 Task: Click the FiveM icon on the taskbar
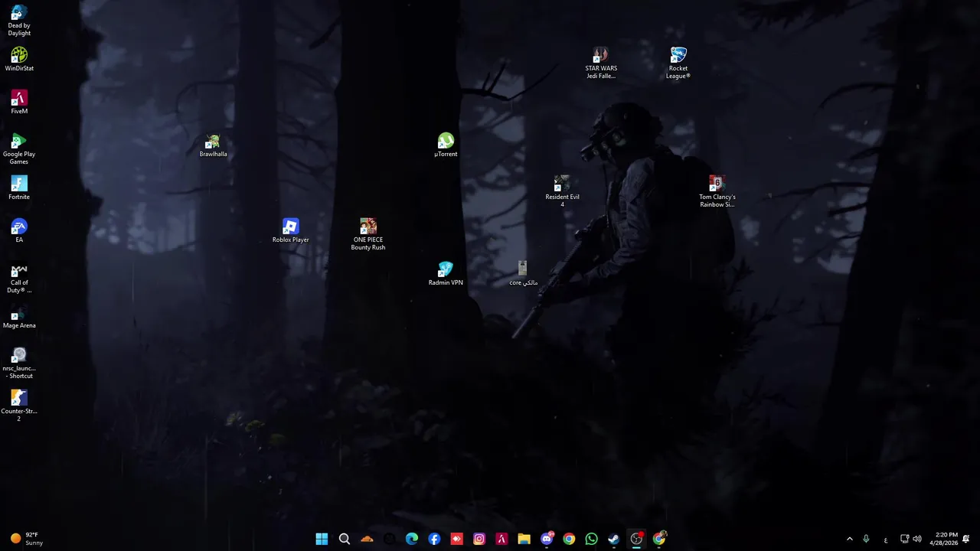(501, 539)
